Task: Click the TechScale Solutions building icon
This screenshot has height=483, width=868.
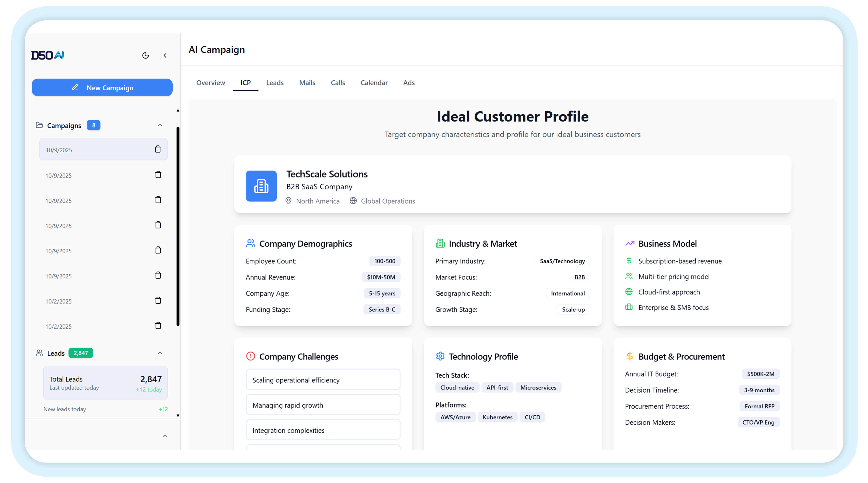Action: pyautogui.click(x=261, y=186)
